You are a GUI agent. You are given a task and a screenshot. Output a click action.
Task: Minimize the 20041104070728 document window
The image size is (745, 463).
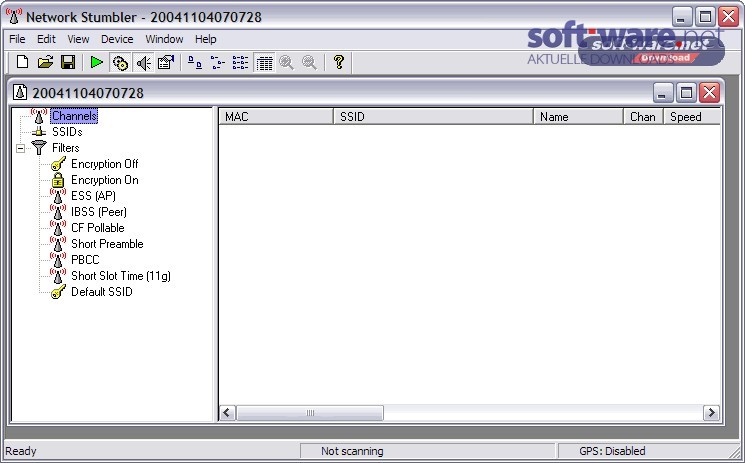[x=663, y=93]
